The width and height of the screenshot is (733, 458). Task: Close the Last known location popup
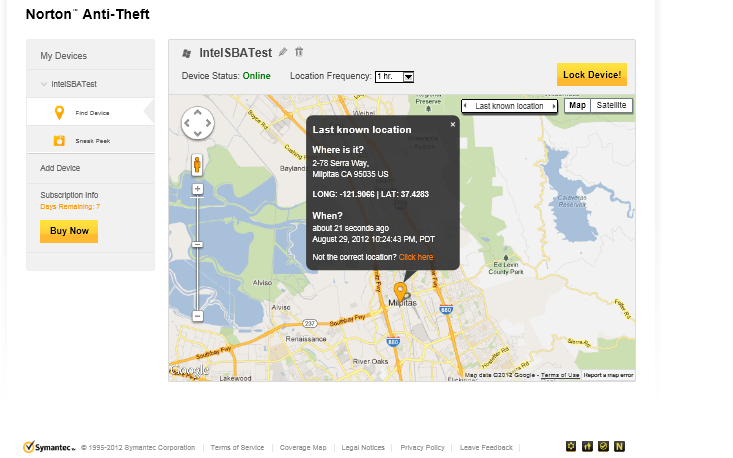(x=453, y=124)
